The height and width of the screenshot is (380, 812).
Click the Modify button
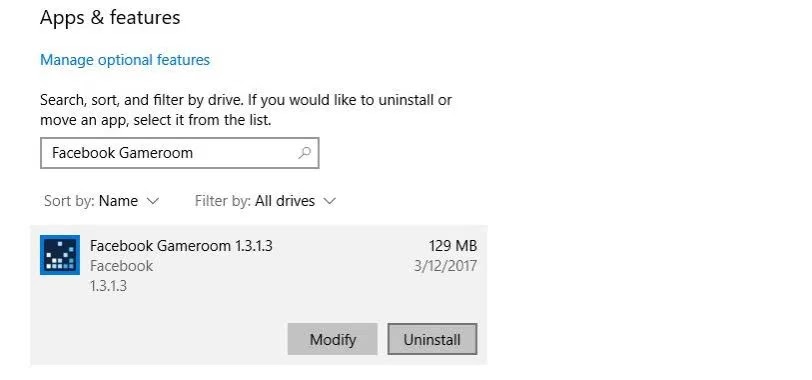click(332, 340)
